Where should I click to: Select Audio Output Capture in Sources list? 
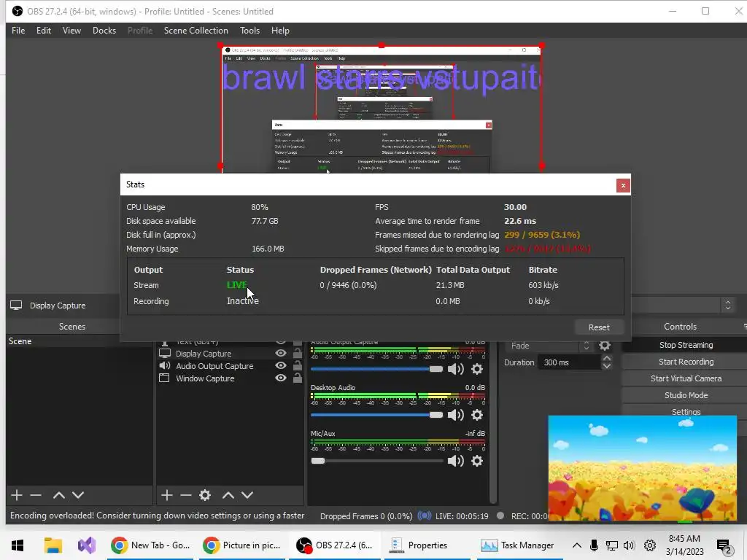coord(214,366)
